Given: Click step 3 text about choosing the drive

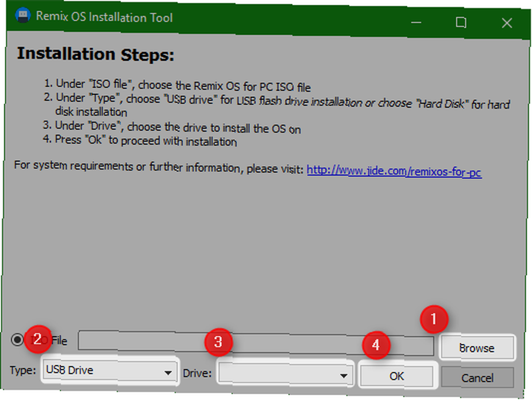Looking at the screenshot, I should tap(172, 127).
